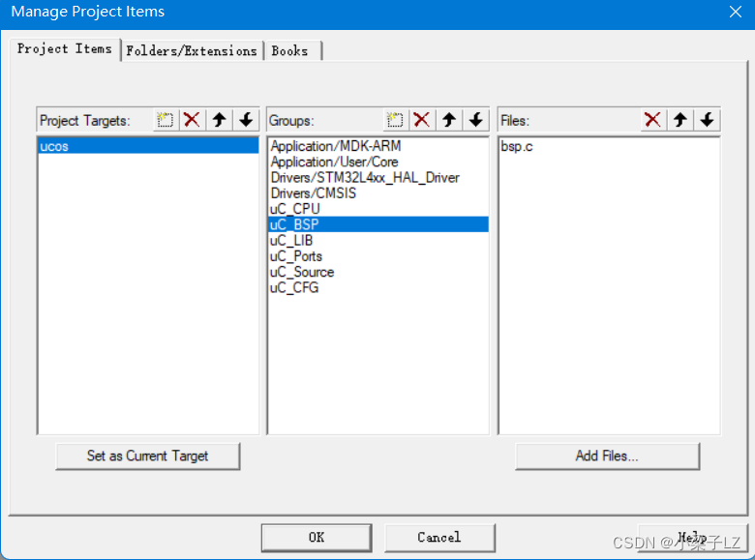Image resolution: width=755 pixels, height=560 pixels.
Task: Select the Drivers/CMSIS group
Action: click(377, 192)
